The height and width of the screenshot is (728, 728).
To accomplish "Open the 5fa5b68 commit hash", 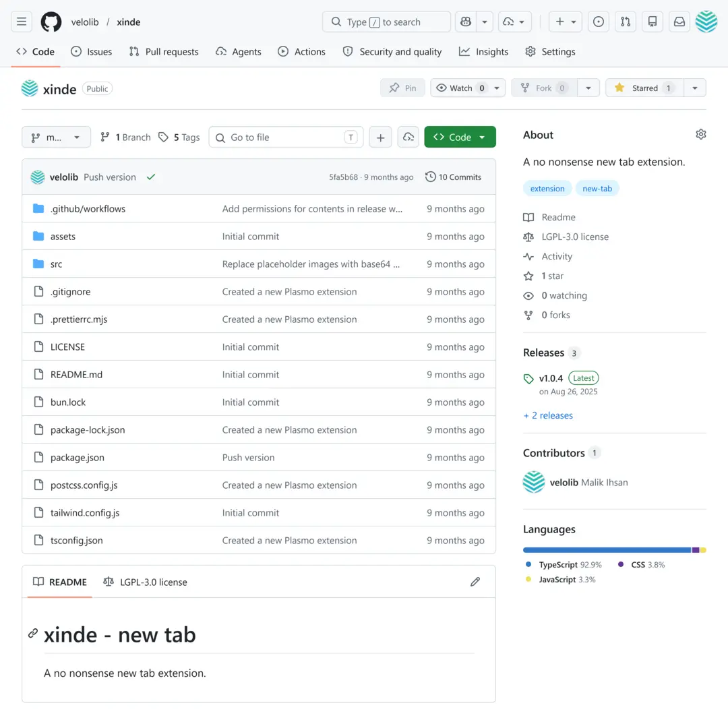I will click(343, 177).
